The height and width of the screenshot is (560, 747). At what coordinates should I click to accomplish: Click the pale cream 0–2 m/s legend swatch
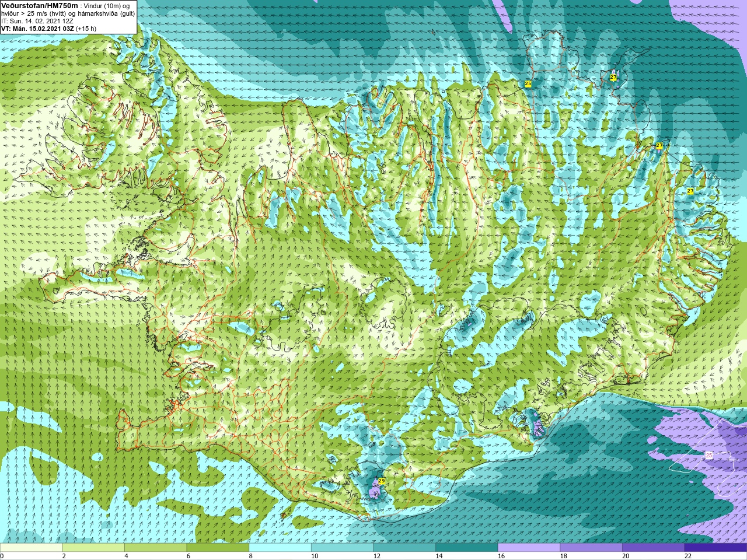tap(31, 548)
